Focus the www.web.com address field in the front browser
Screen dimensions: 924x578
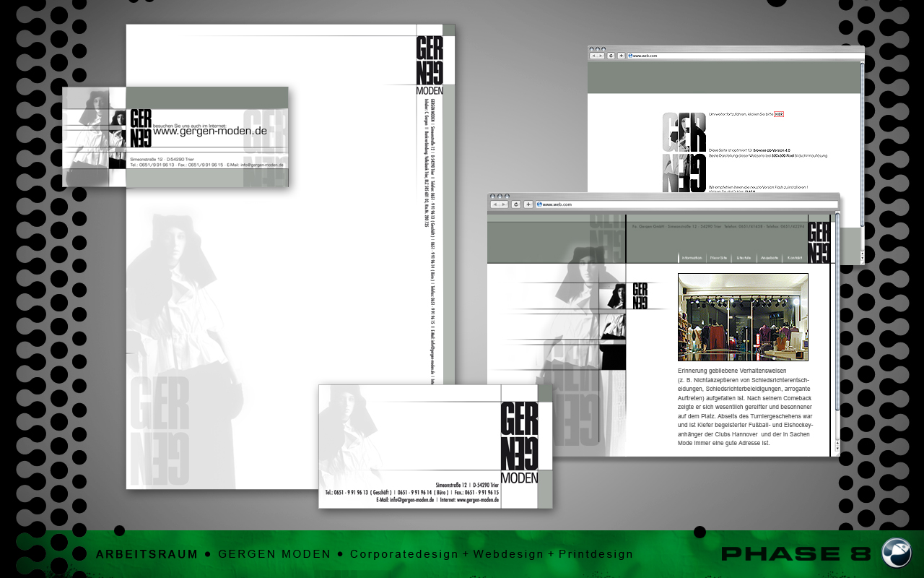click(x=686, y=204)
